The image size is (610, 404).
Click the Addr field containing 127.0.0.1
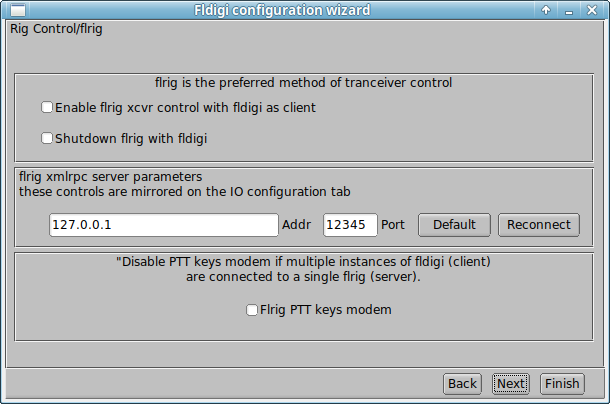tap(164, 225)
